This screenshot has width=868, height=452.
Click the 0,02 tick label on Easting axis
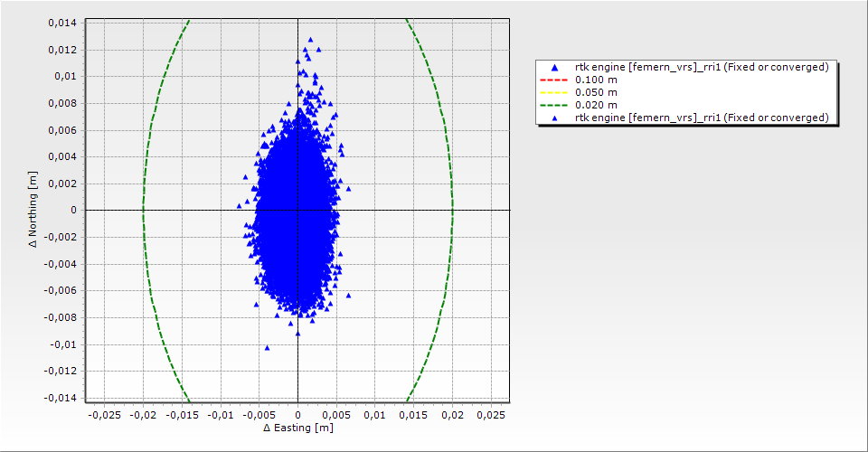(452, 414)
